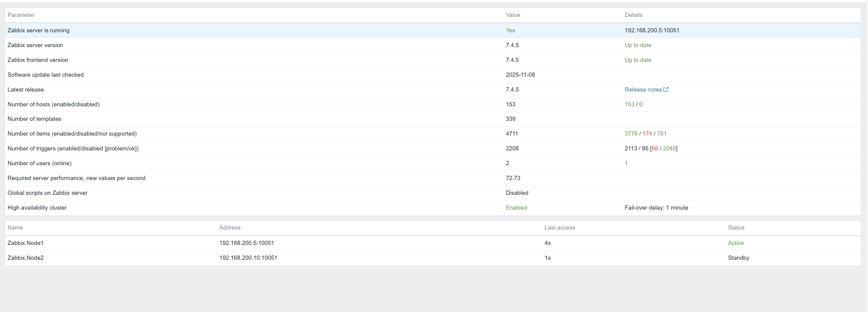868x312 pixels.
Task: Click the templates count 339
Action: tap(510, 119)
